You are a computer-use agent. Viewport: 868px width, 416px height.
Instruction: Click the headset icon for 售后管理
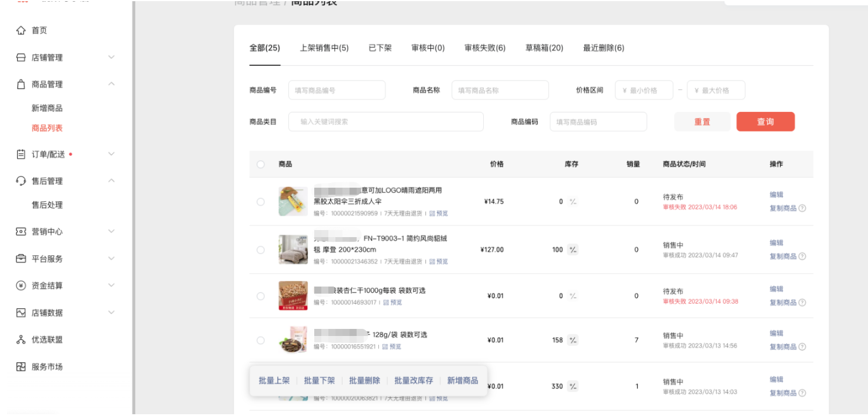(21, 181)
